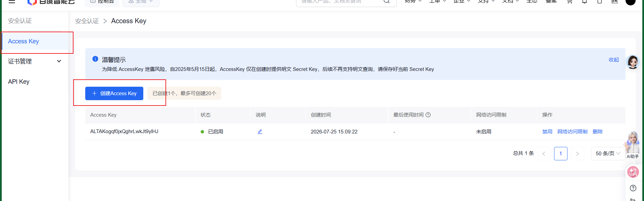Screen dimensions: 644x201
Task: Click the search magnifier icon
Action: [387, 1]
